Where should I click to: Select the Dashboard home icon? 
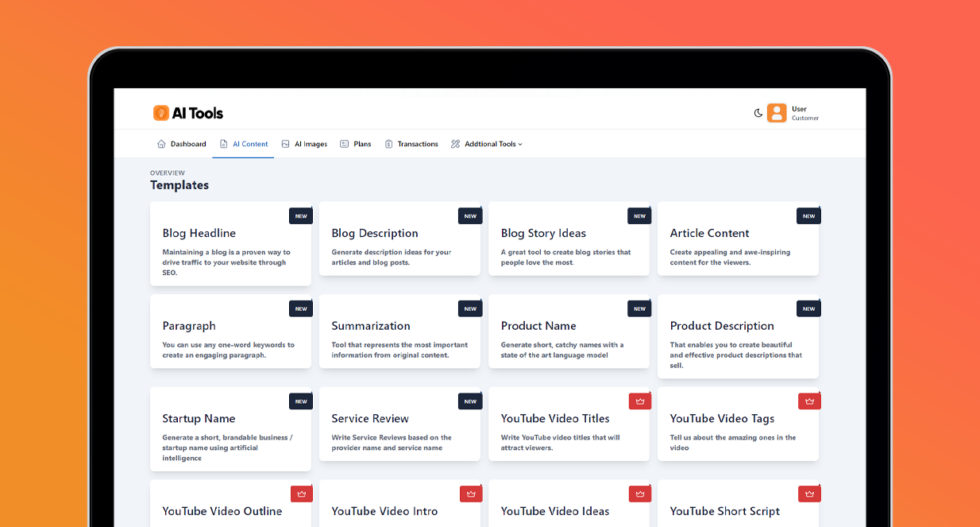[160, 143]
